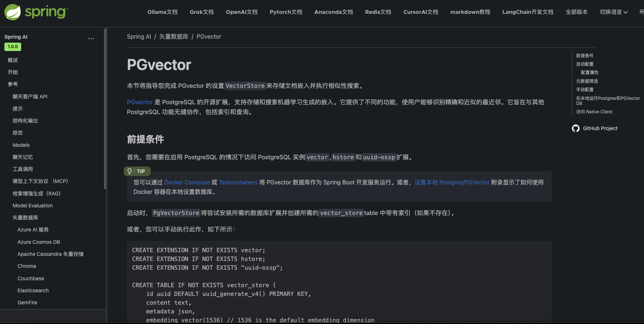
Task: Click the 前提条件 section heading
Action: point(145,139)
